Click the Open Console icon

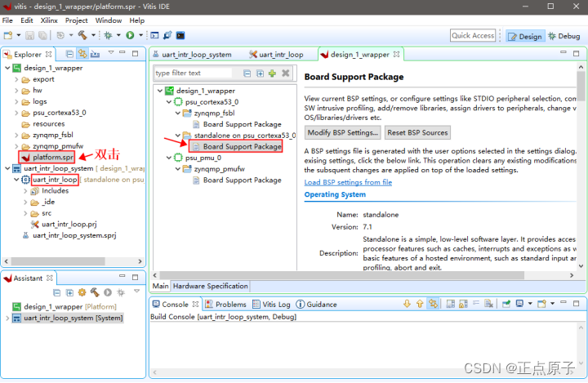(x=541, y=304)
